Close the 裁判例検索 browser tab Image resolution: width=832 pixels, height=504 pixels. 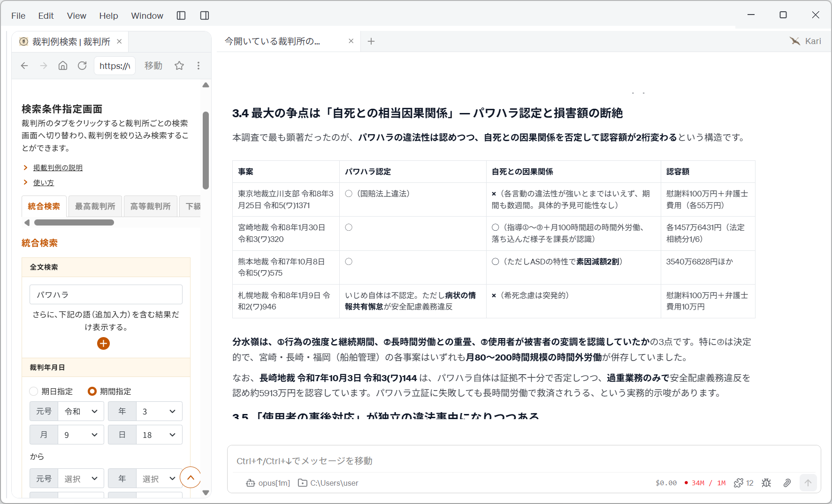point(119,41)
